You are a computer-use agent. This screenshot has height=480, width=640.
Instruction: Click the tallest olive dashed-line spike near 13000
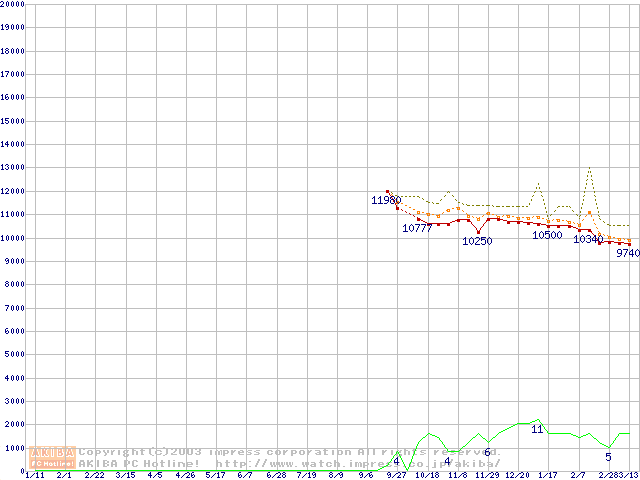(590, 168)
